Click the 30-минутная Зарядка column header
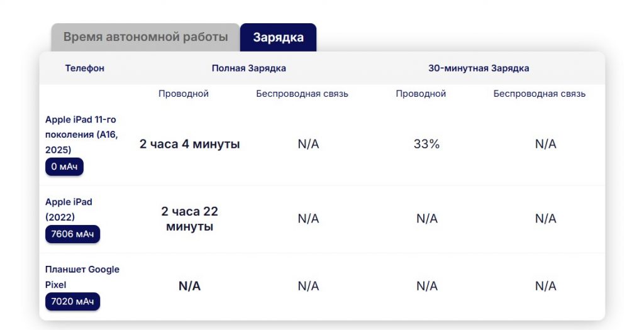Image resolution: width=644 pixels, height=330 pixels. (x=479, y=68)
